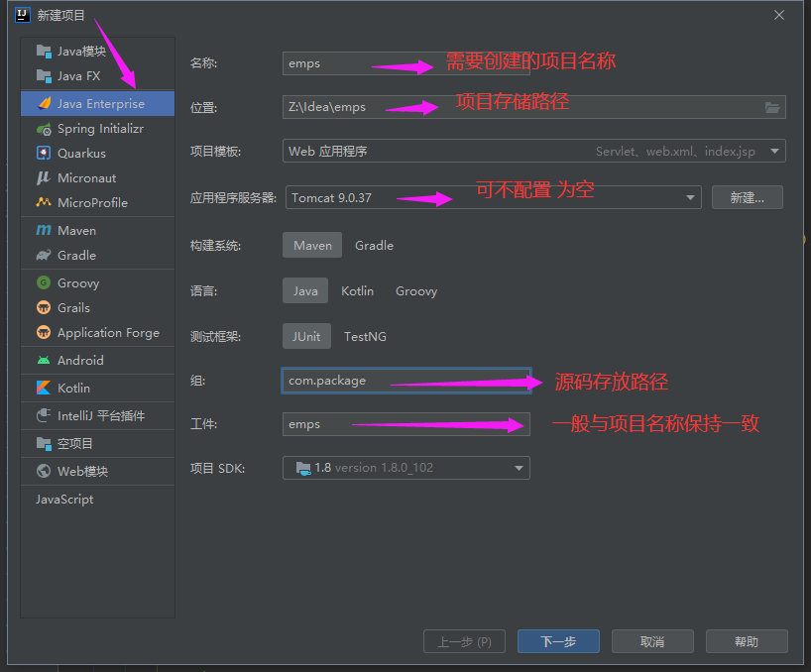Select Micronaut project type
Image resolution: width=811 pixels, height=672 pixels.
(x=98, y=177)
